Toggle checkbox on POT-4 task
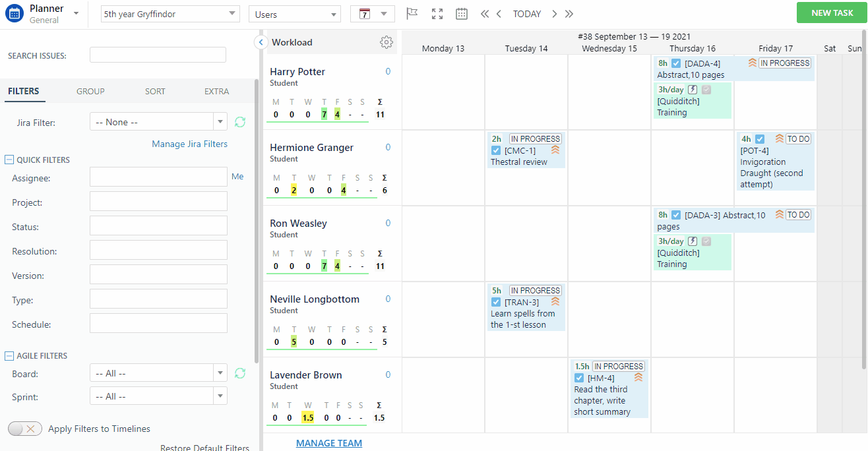 tap(760, 139)
